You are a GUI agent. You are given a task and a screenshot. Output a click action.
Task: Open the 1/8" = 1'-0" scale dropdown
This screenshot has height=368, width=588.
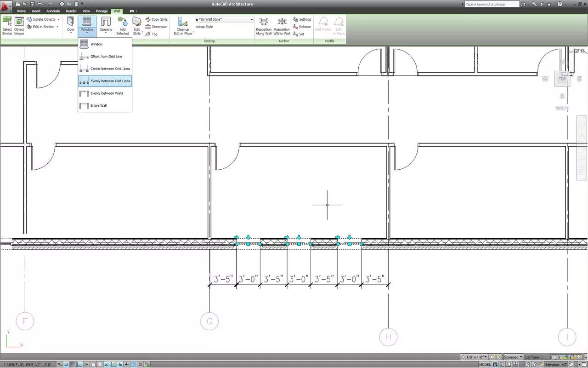click(x=474, y=357)
